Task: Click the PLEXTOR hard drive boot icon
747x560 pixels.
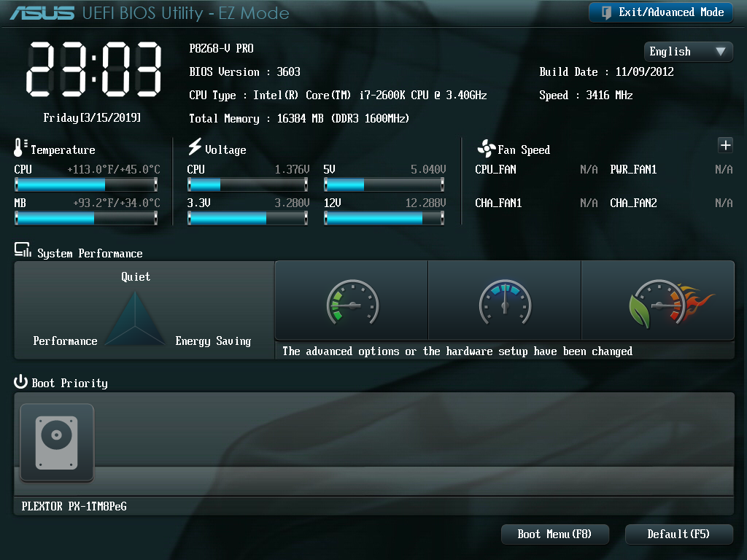Action: [57, 443]
